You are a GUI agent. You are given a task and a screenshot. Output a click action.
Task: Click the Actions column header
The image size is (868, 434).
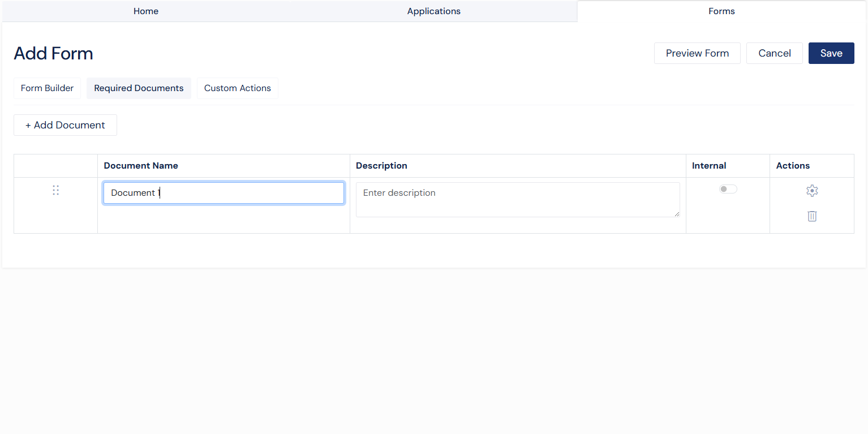(793, 166)
